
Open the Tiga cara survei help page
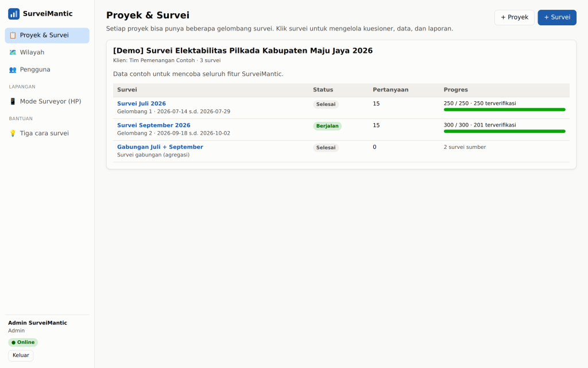pyautogui.click(x=47, y=133)
